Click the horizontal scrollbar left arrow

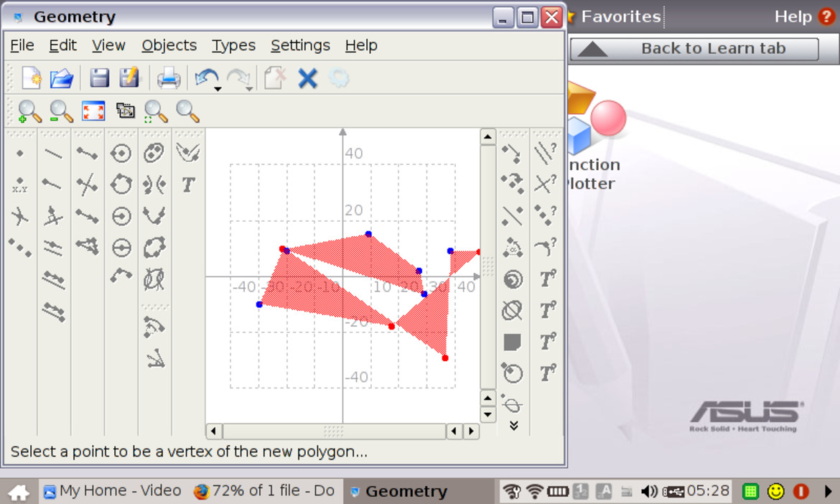[214, 431]
